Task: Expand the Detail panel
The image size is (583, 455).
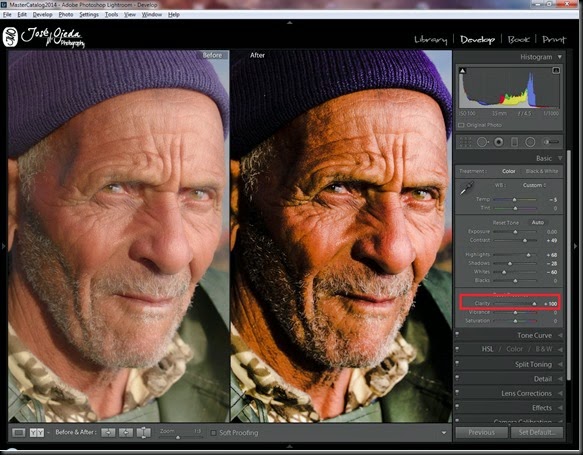Action: [x=560, y=379]
